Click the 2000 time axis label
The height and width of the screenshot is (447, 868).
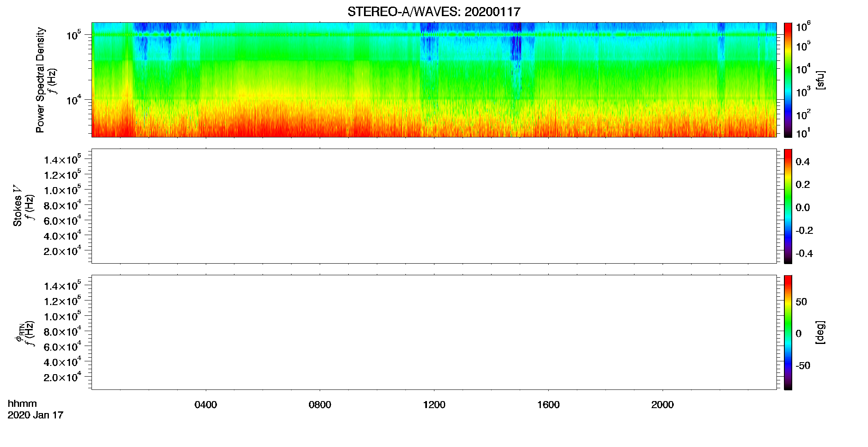click(663, 405)
